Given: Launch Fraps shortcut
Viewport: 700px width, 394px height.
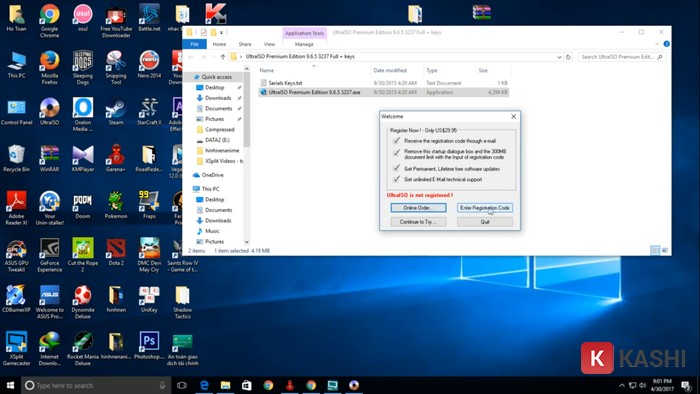Looking at the screenshot, I should [149, 205].
